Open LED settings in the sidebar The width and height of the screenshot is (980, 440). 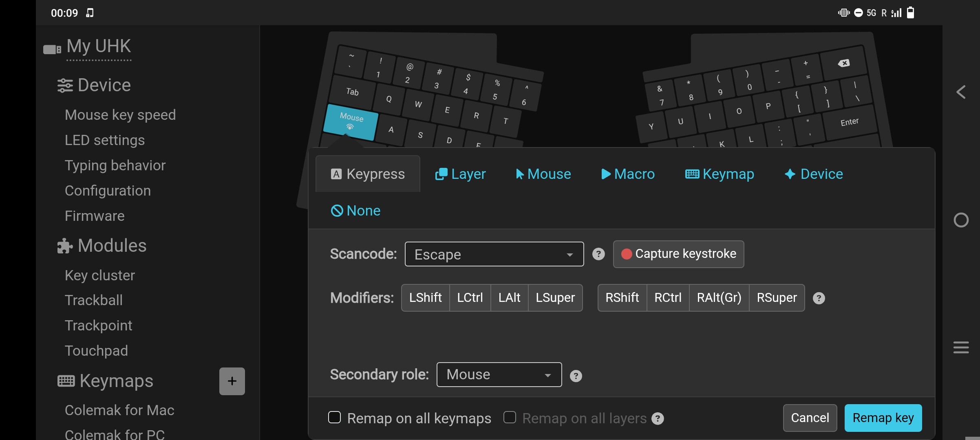tap(105, 140)
